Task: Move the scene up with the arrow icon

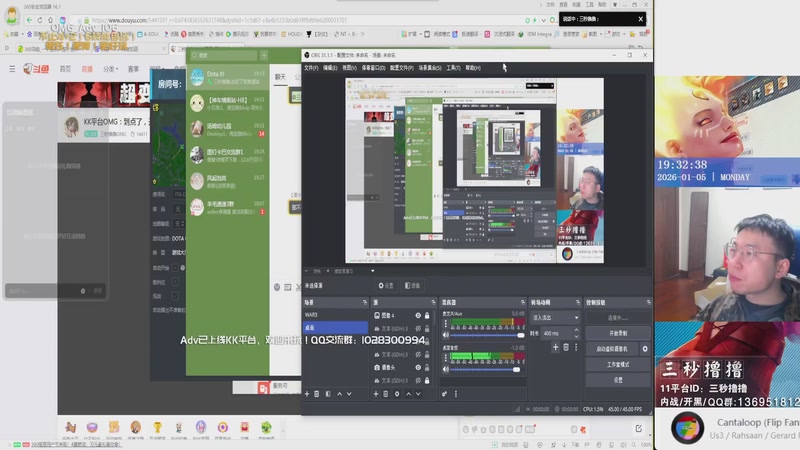Action: (x=339, y=394)
